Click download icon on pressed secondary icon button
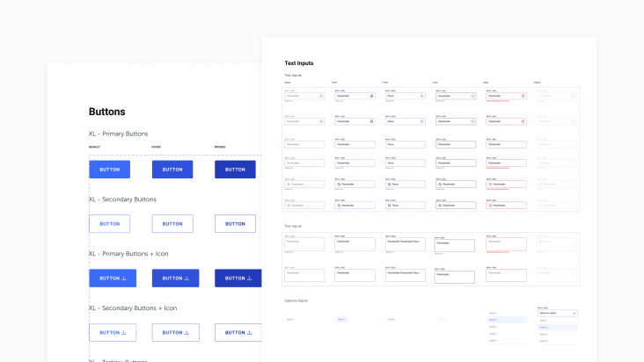Image resolution: width=644 pixels, height=362 pixels. (x=249, y=332)
